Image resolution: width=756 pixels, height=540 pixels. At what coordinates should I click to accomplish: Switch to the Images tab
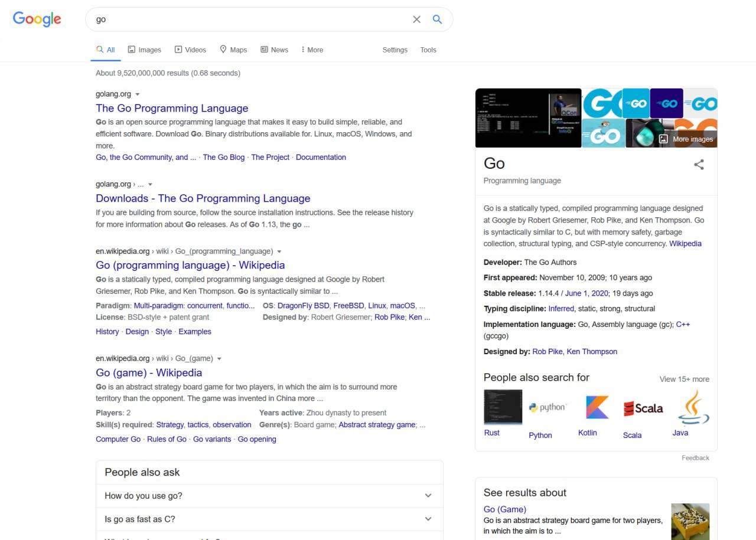(145, 50)
